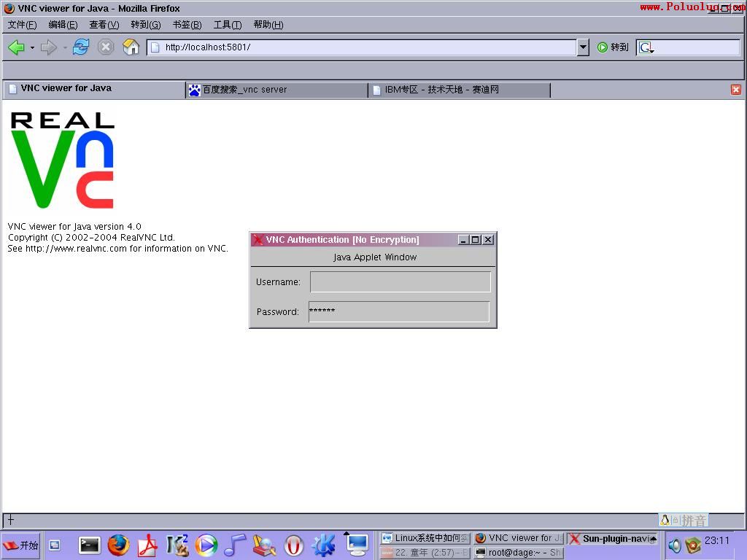Close the VNC Authentication dialog
Screen dimensions: 747x560
488,239
